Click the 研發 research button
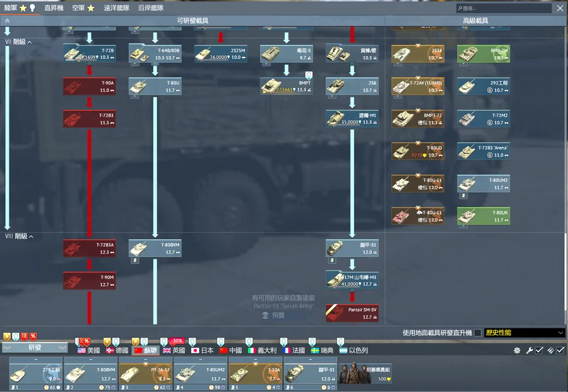The image size is (568, 392). click(x=35, y=347)
